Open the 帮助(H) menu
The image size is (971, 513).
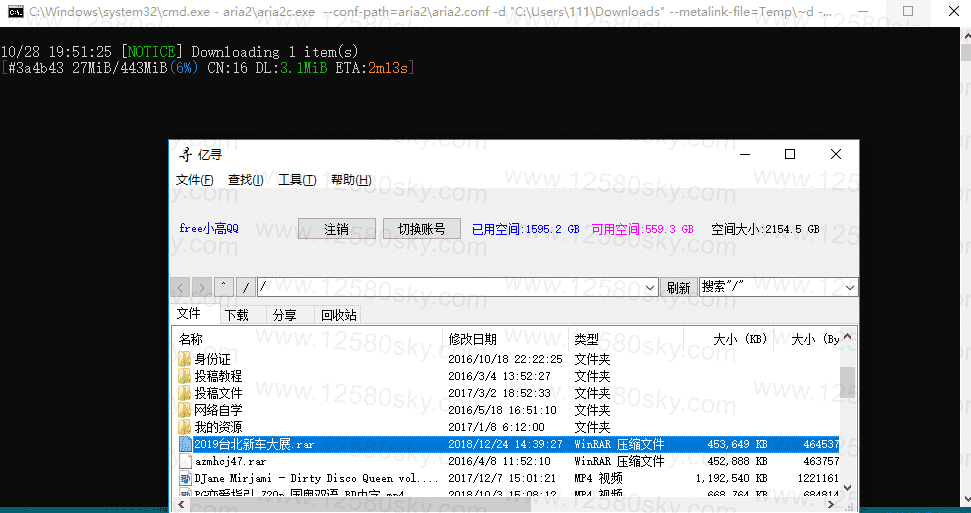coord(351,180)
